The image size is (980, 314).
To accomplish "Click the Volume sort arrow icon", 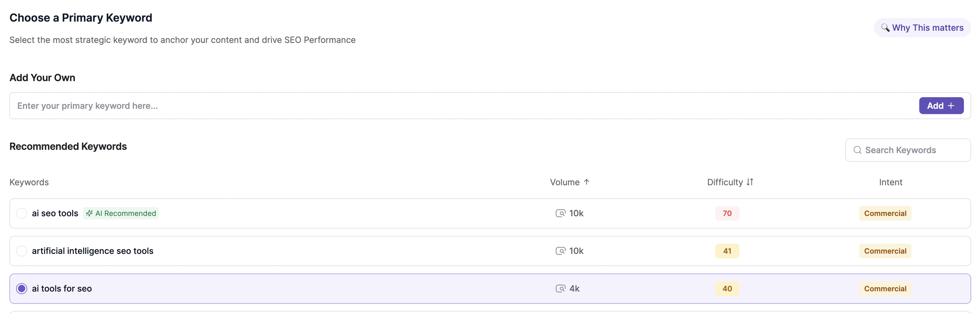I will (587, 182).
